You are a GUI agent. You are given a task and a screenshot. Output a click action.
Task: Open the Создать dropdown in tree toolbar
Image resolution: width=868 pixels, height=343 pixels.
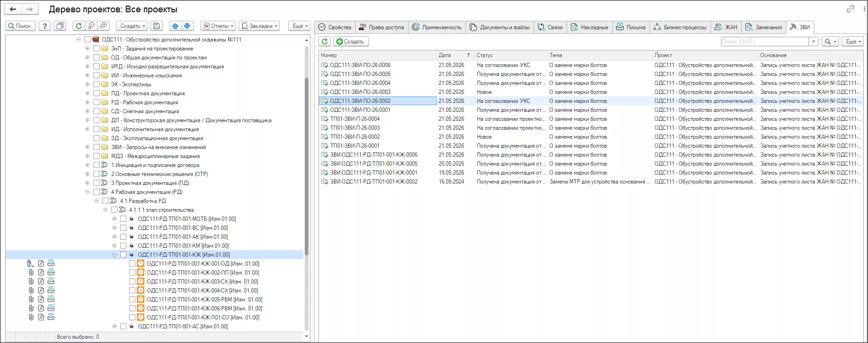(x=132, y=26)
